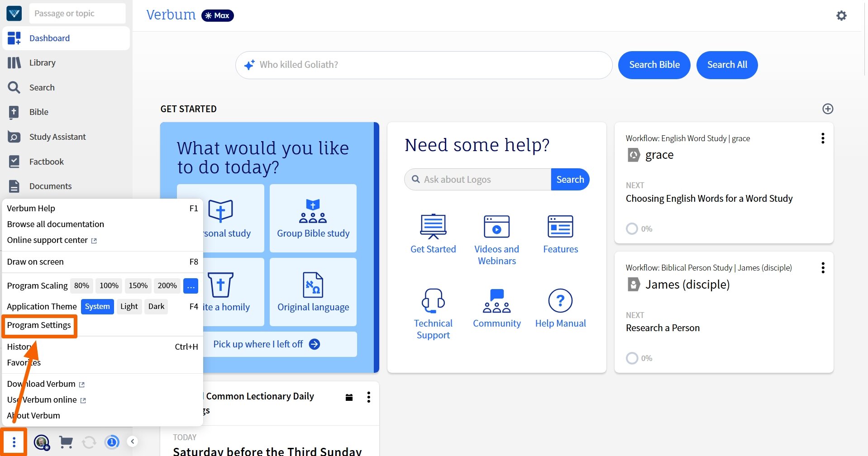This screenshot has width=868, height=456.
Task: Open the Lectionary card's three-dot menu
Action: coord(369,397)
